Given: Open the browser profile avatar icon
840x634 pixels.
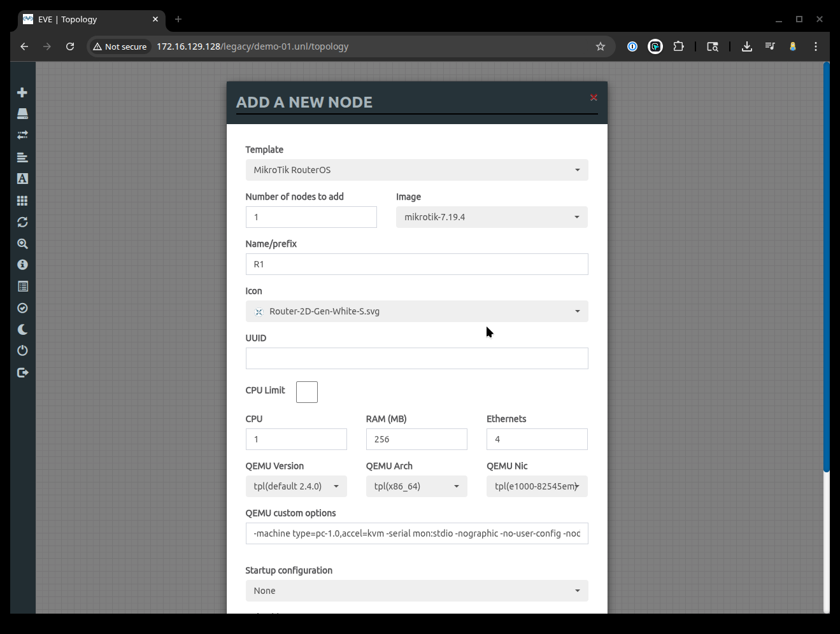Looking at the screenshot, I should pos(793,46).
